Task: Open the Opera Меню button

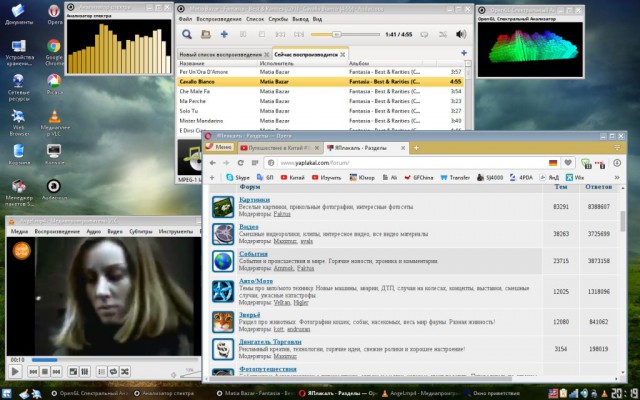Action: coord(219,147)
